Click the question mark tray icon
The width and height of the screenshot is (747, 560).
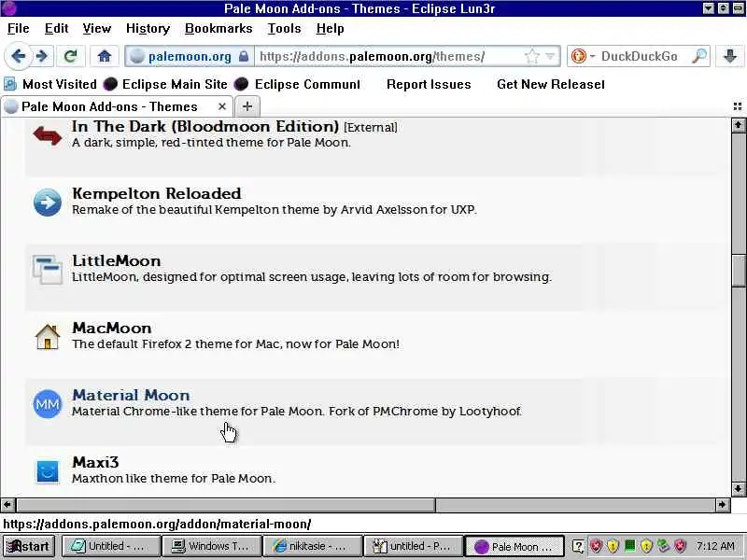[x=578, y=546]
